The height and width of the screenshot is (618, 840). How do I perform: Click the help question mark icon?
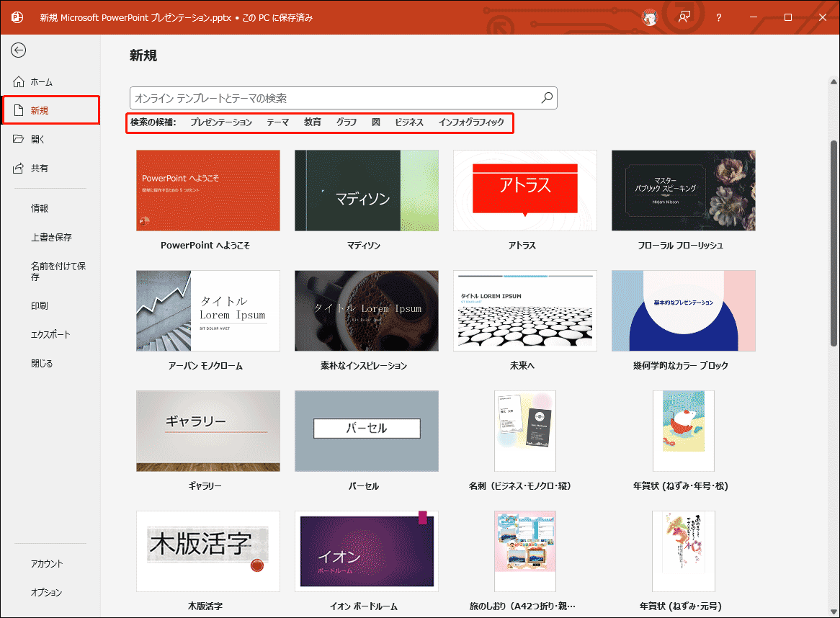coord(718,18)
